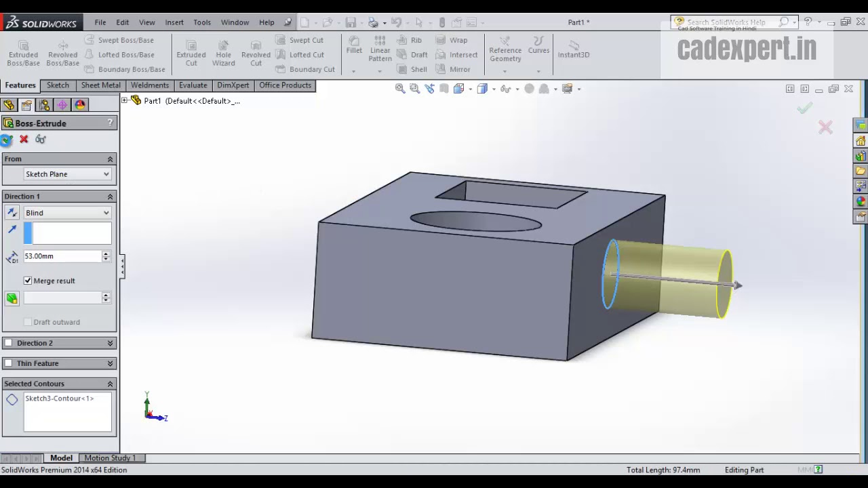
Task: Enable Thin Feature checkbox
Action: [x=8, y=363]
